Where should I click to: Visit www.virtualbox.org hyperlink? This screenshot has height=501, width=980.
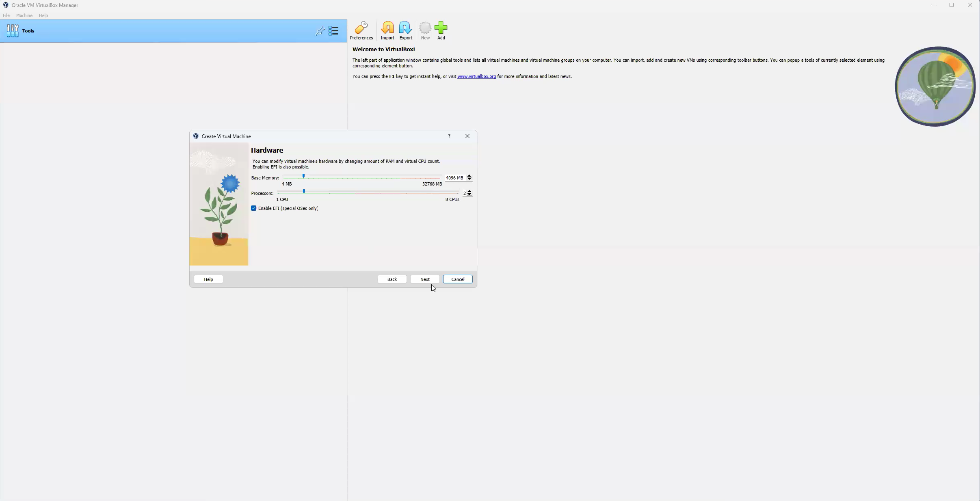476,76
